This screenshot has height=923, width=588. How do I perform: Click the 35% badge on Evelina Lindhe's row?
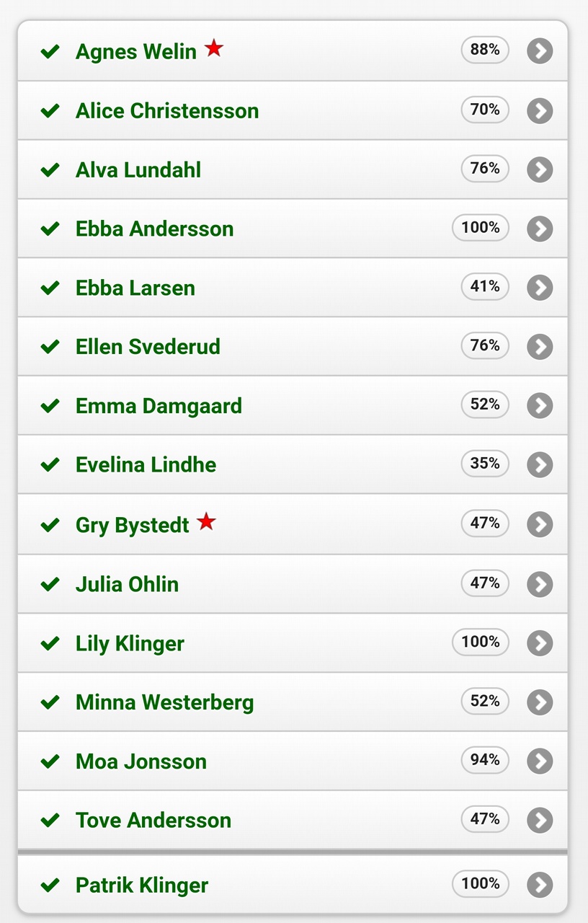(x=485, y=464)
